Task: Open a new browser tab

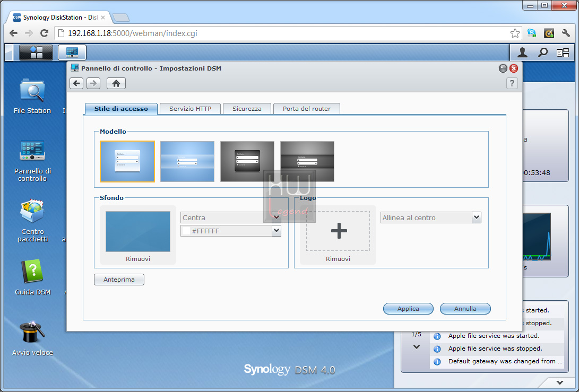Action: (x=121, y=18)
